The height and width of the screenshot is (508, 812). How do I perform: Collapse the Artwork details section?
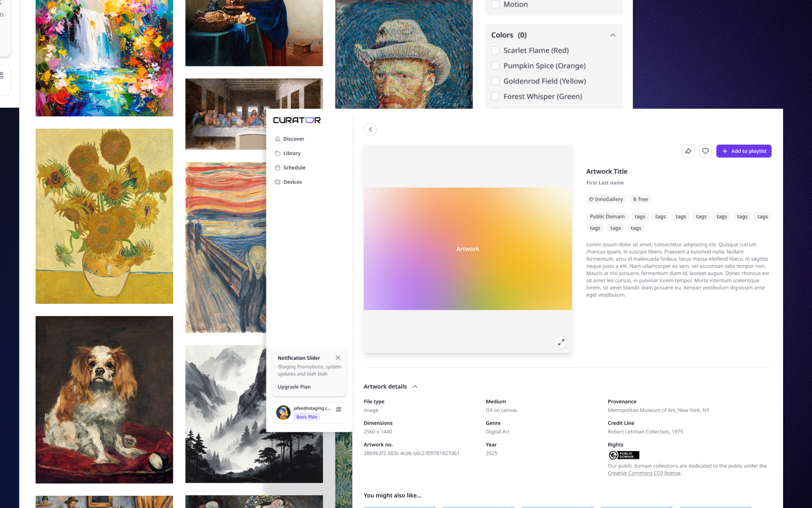[415, 387]
